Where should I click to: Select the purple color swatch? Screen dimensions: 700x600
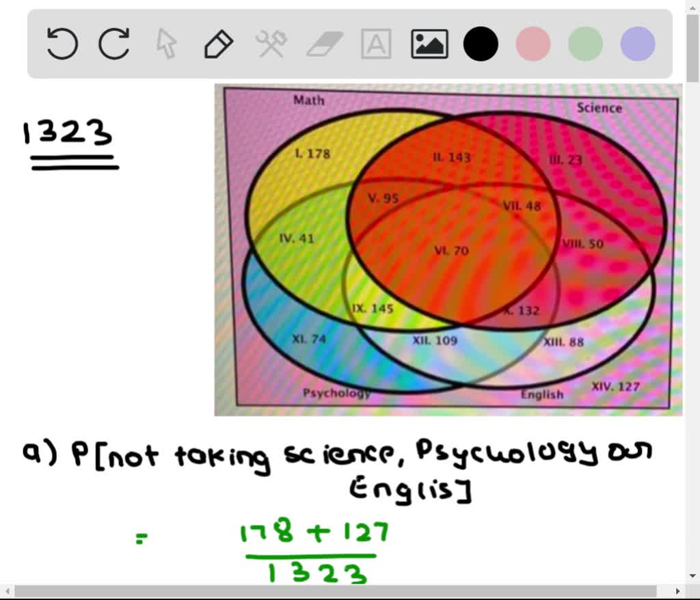636,44
